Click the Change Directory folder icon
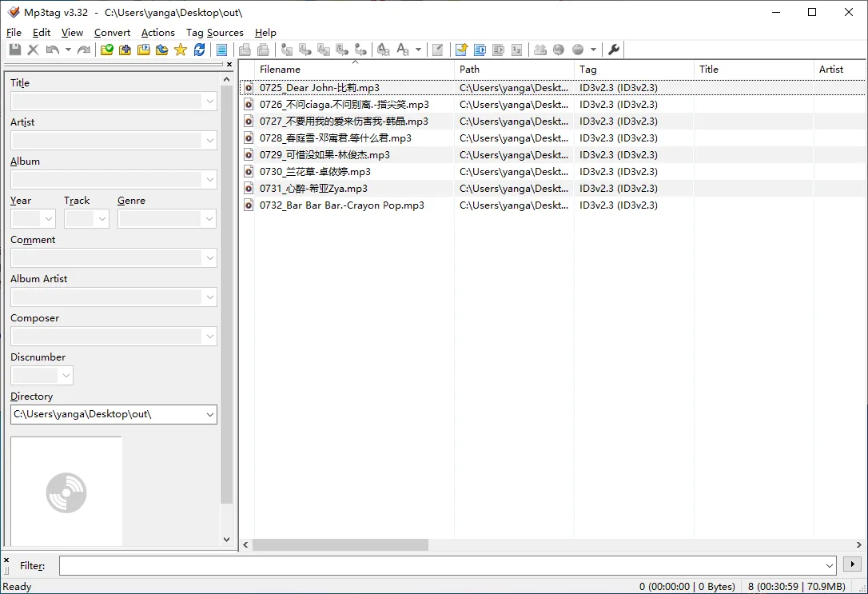The height and width of the screenshot is (594, 868). point(106,50)
